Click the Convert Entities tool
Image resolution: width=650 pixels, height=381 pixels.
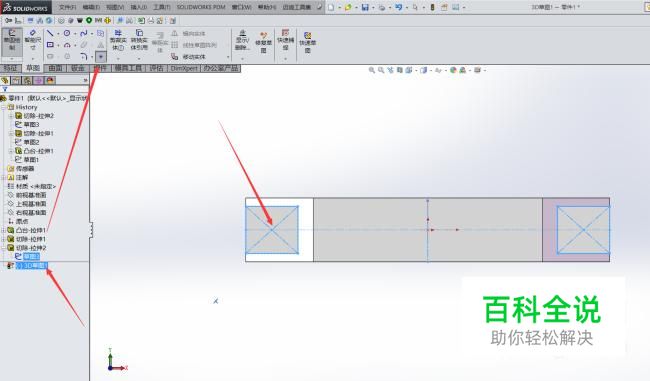click(139, 41)
